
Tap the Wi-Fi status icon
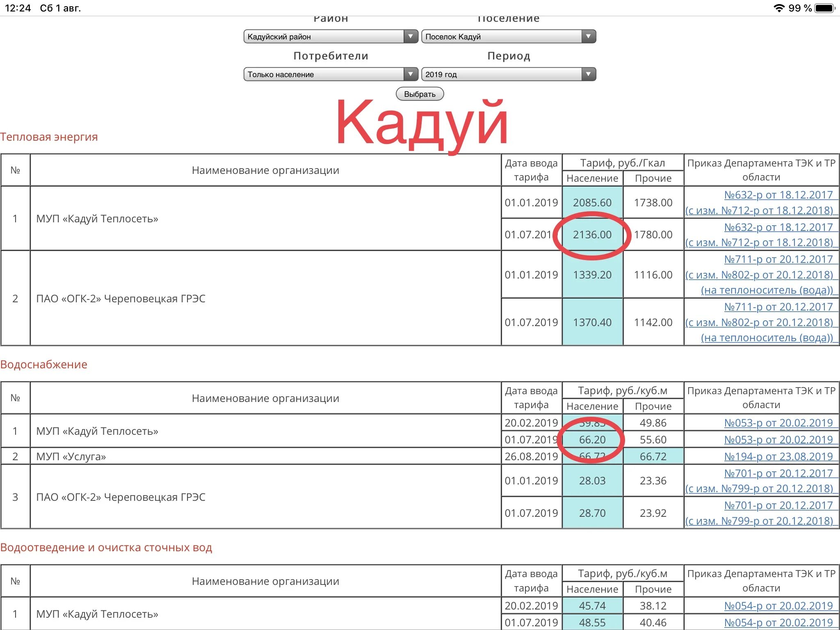[x=779, y=8]
